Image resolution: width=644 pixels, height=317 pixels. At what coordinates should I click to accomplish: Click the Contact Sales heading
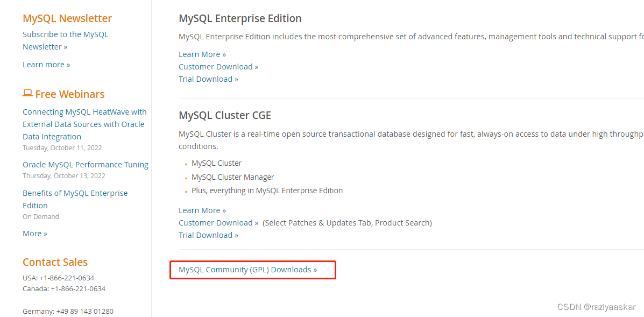pyautogui.click(x=55, y=262)
